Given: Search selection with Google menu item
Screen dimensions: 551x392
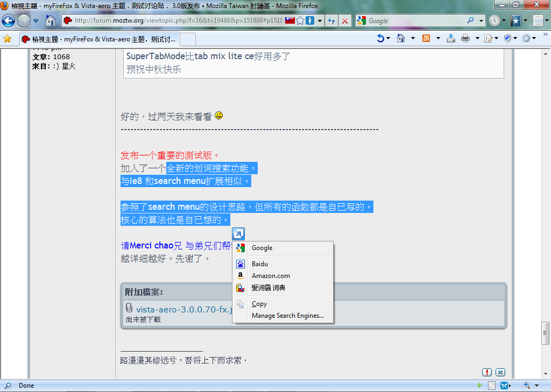Looking at the screenshot, I should pos(283,248).
